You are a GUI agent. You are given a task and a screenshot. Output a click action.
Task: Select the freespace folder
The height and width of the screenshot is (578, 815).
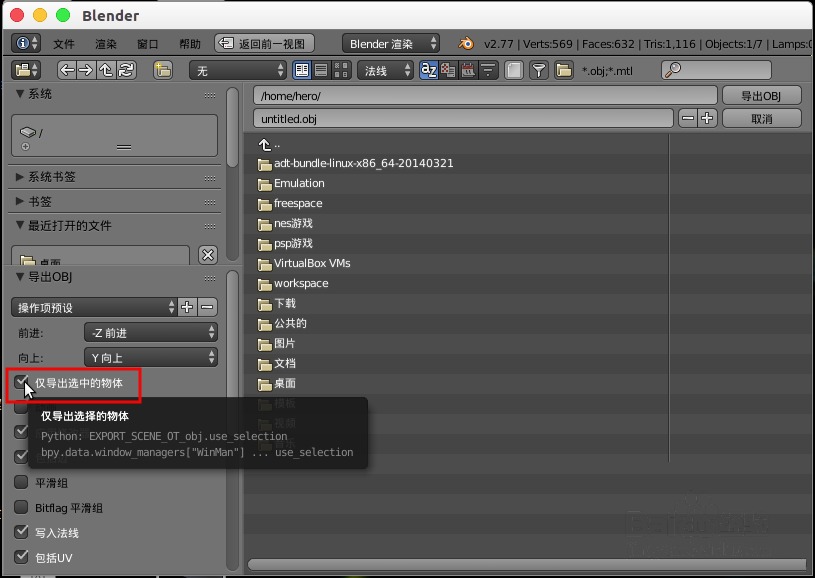point(290,203)
